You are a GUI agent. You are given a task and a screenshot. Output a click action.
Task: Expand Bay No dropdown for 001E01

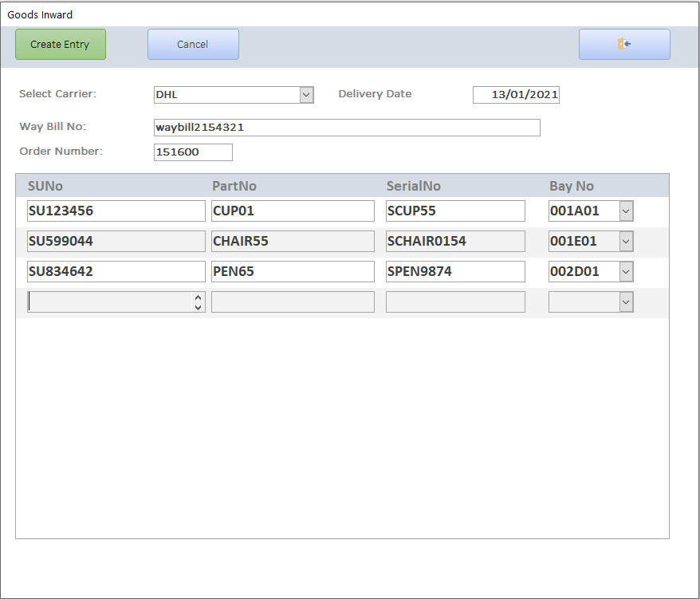point(626,242)
